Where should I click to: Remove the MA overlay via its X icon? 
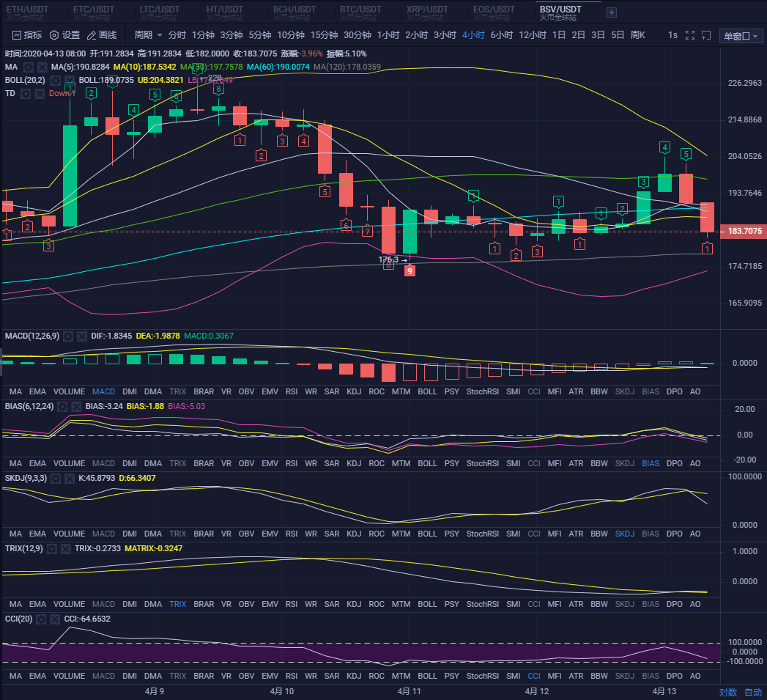[x=40, y=66]
